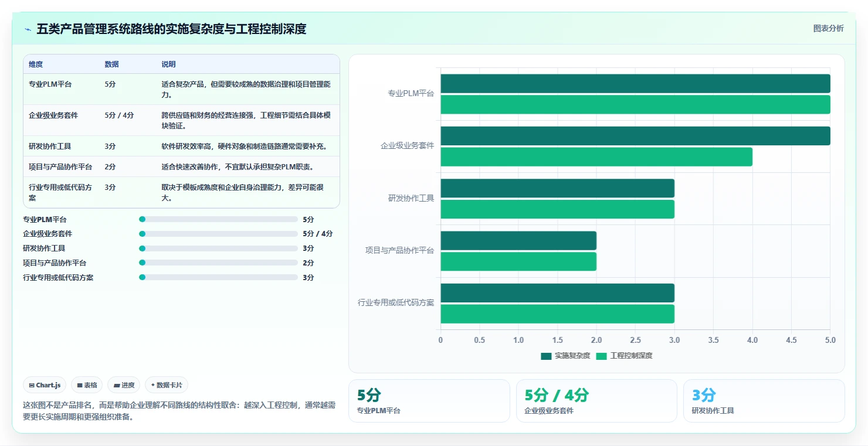Click the 图表分析 label in header

point(828,28)
